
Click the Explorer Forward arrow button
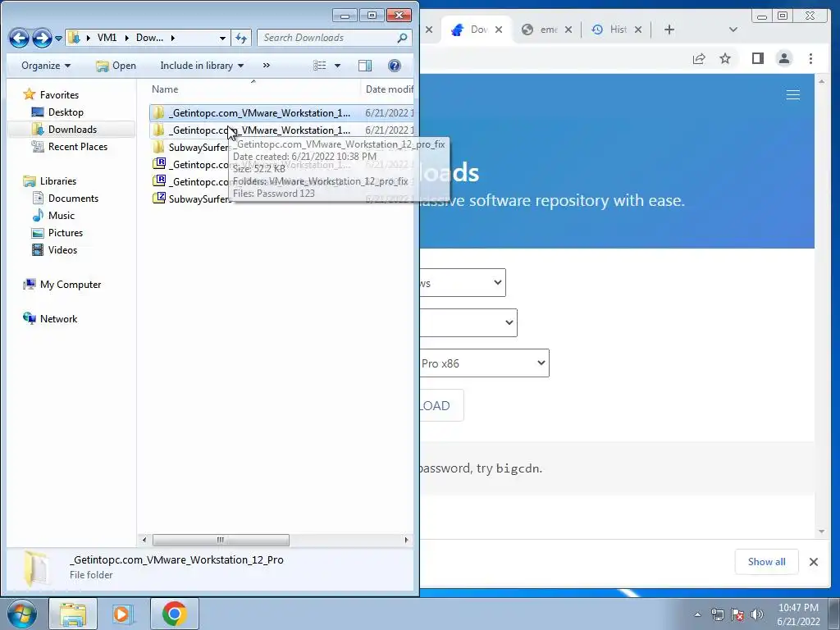(x=42, y=38)
